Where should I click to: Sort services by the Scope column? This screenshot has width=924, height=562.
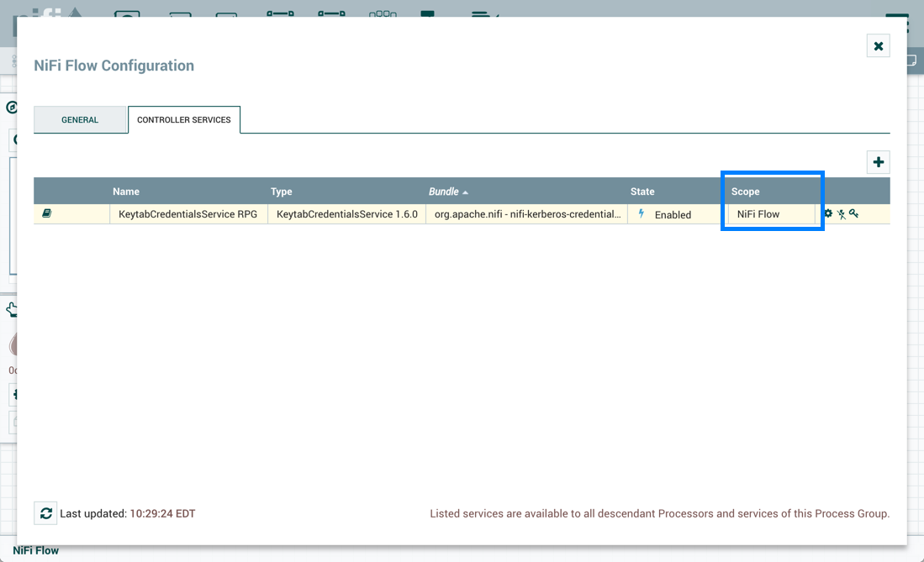(x=745, y=192)
